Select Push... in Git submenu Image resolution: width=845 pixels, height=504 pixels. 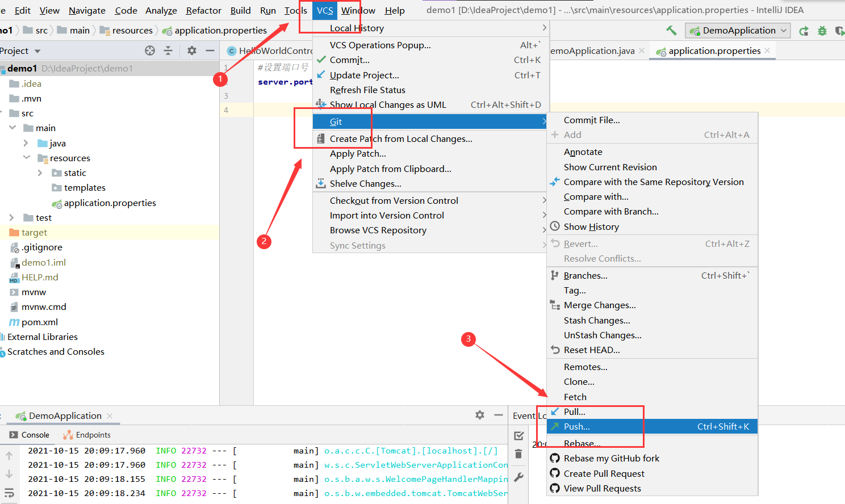point(652,426)
